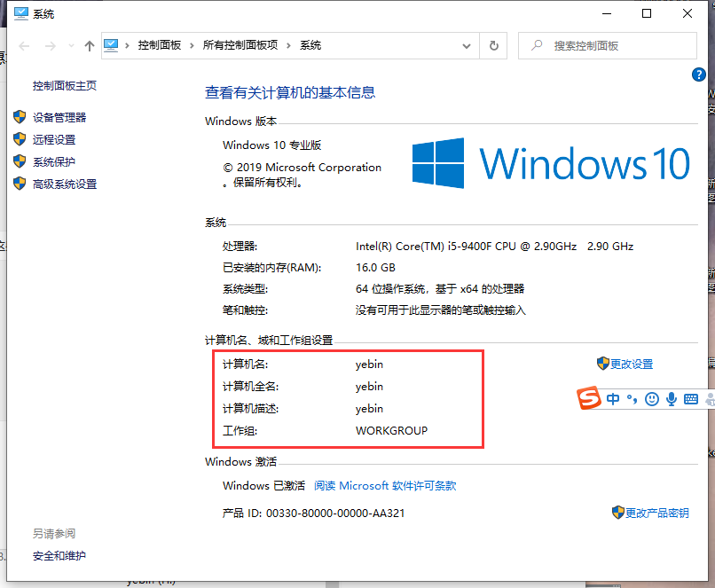The width and height of the screenshot is (715, 588).
Task: Open 远程设置 from the sidebar
Action: click(54, 139)
